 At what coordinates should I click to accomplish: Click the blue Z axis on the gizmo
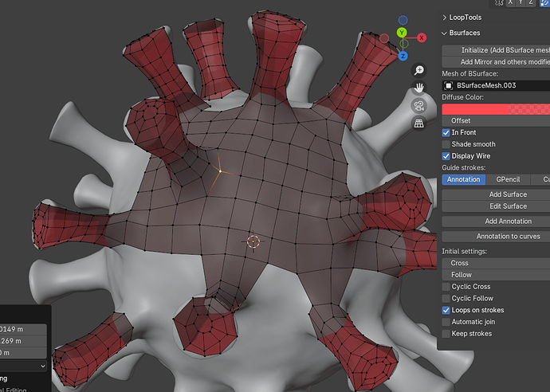pos(403,56)
